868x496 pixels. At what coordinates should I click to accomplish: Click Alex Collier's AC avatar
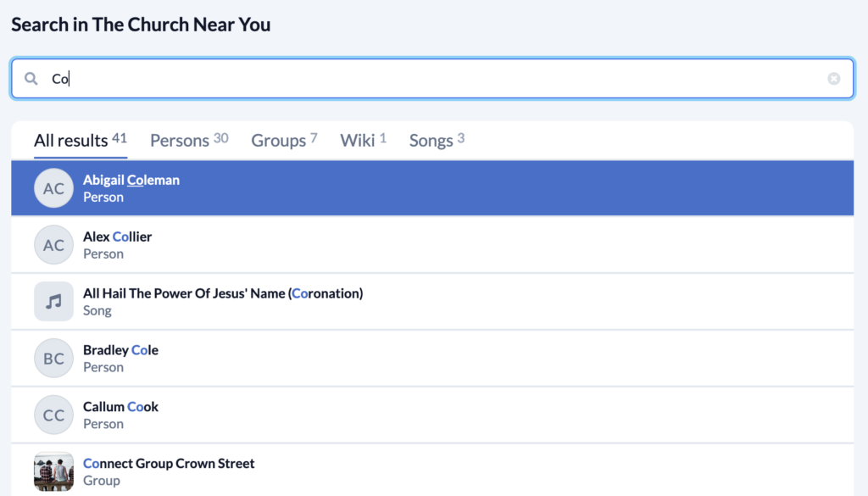[x=53, y=245]
